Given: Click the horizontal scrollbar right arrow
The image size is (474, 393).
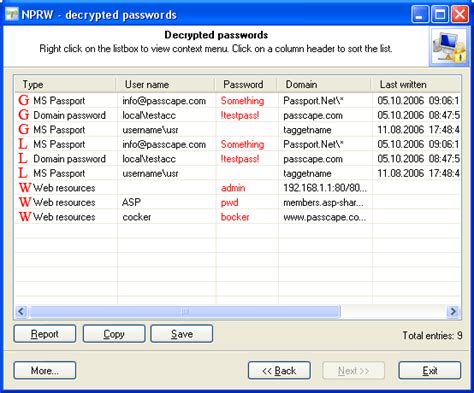Looking at the screenshot, I should point(453,312).
